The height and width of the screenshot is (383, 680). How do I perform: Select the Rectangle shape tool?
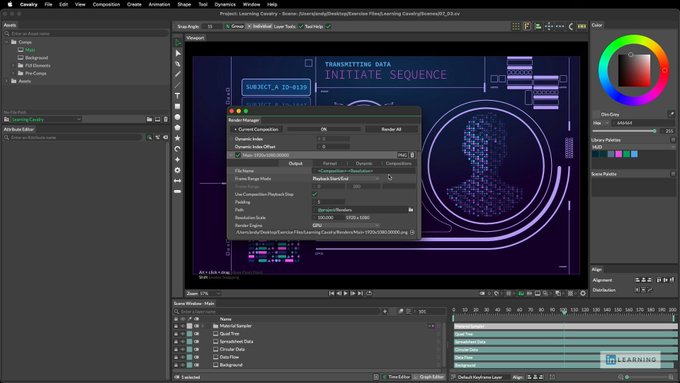177,106
